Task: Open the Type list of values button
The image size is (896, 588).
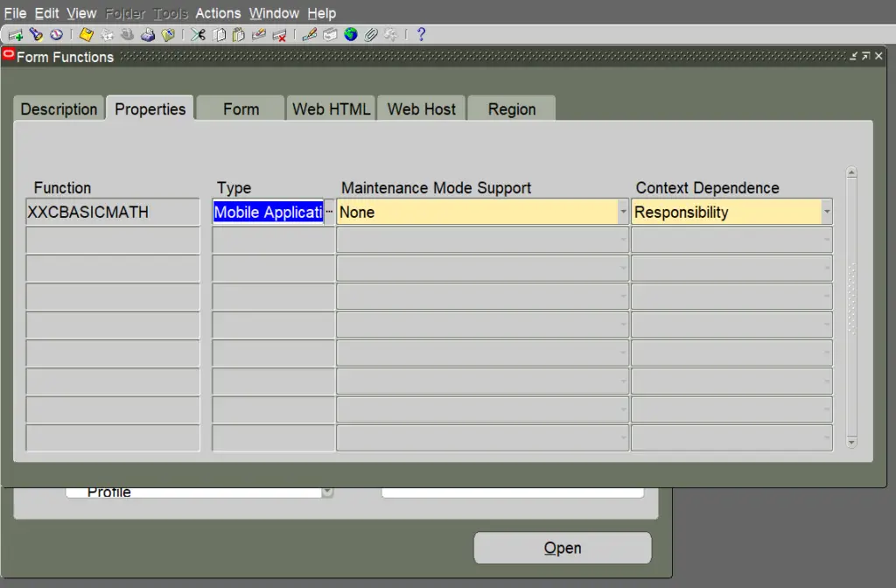Action: (x=328, y=211)
